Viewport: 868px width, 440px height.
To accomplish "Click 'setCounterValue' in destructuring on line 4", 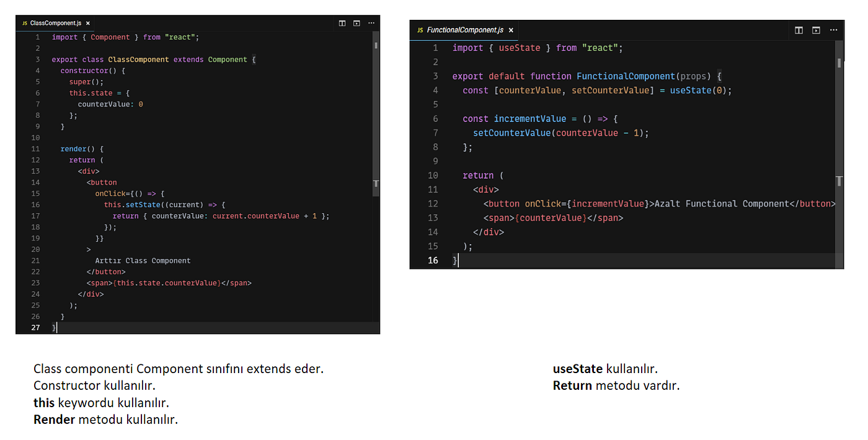I will point(610,90).
